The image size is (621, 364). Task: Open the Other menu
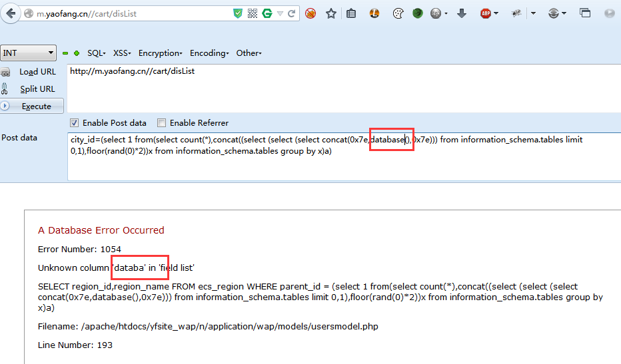(x=249, y=53)
